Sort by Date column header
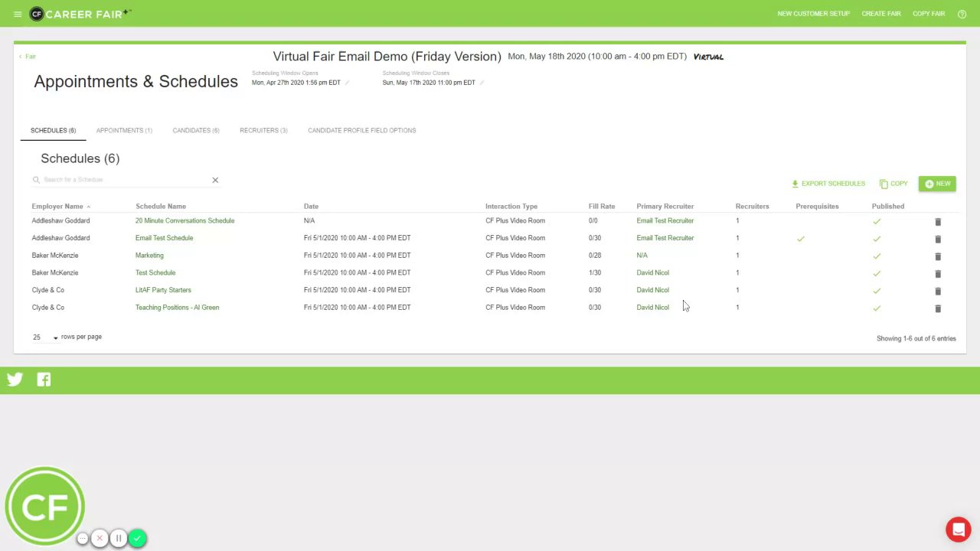Image resolution: width=980 pixels, height=551 pixels. click(311, 207)
